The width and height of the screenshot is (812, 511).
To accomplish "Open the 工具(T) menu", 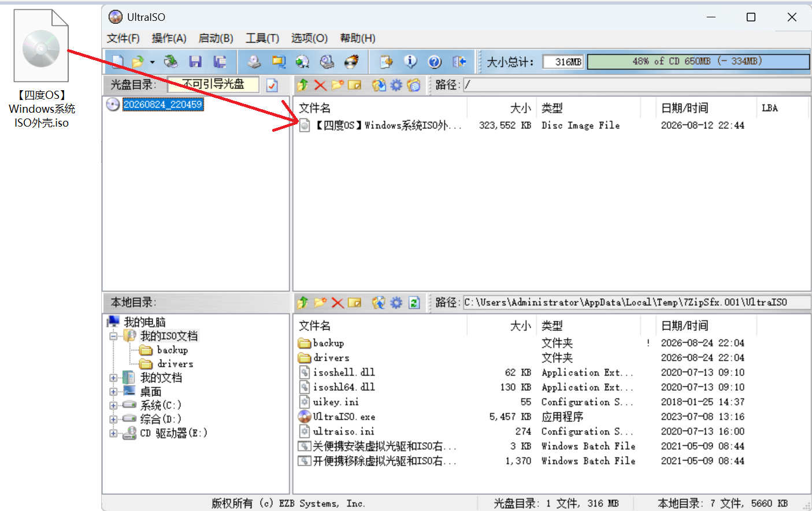I will 262,38.
